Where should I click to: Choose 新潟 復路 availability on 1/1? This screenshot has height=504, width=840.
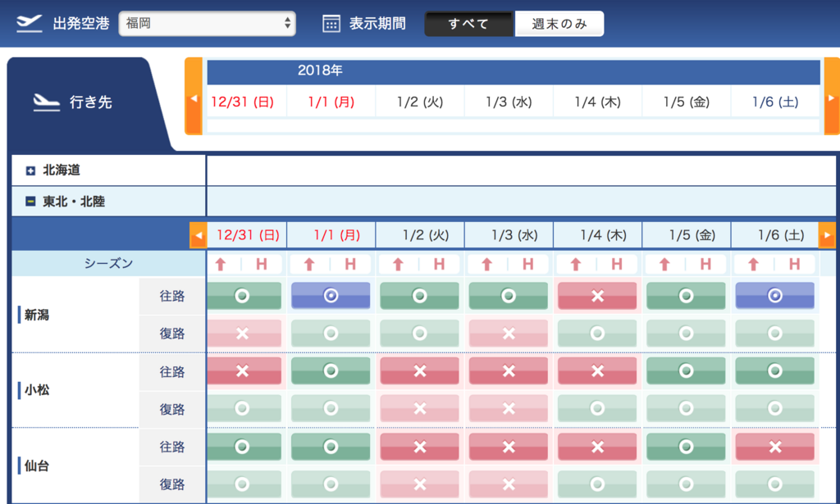point(331,334)
